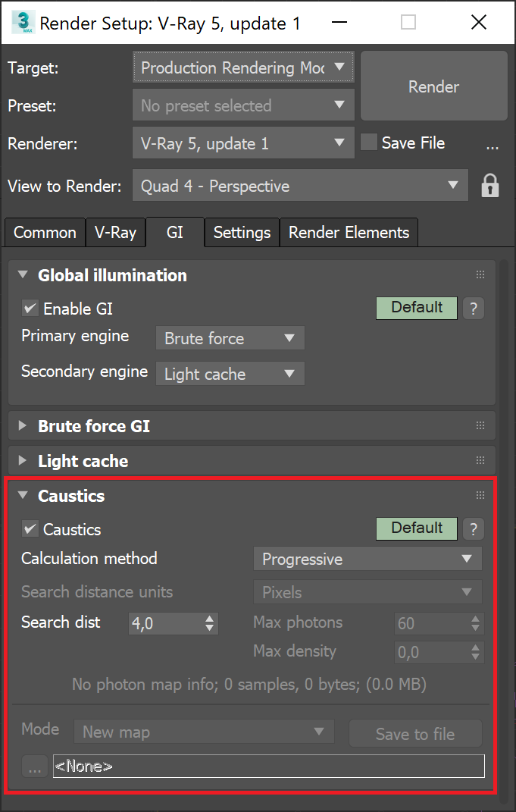Disable the Enable GI checkbox
Viewport: 516px width, 812px height.
(x=30, y=309)
